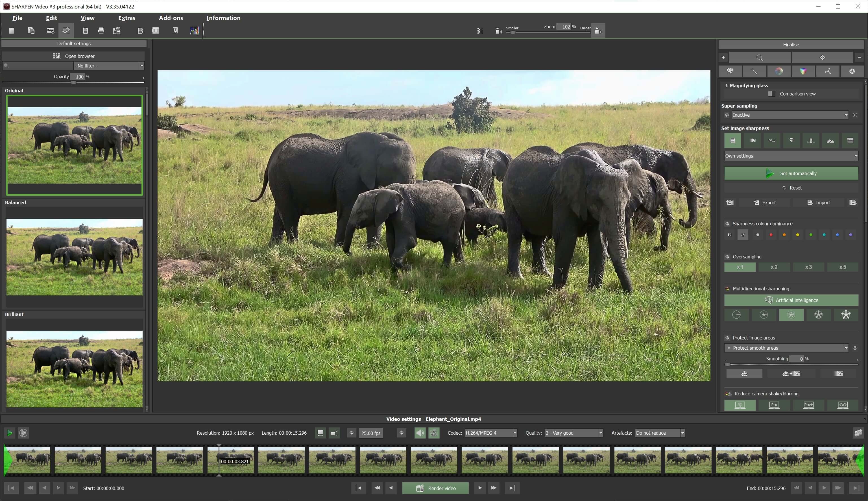Open the Add-ons menu
This screenshot has width=868, height=501.
(171, 18)
